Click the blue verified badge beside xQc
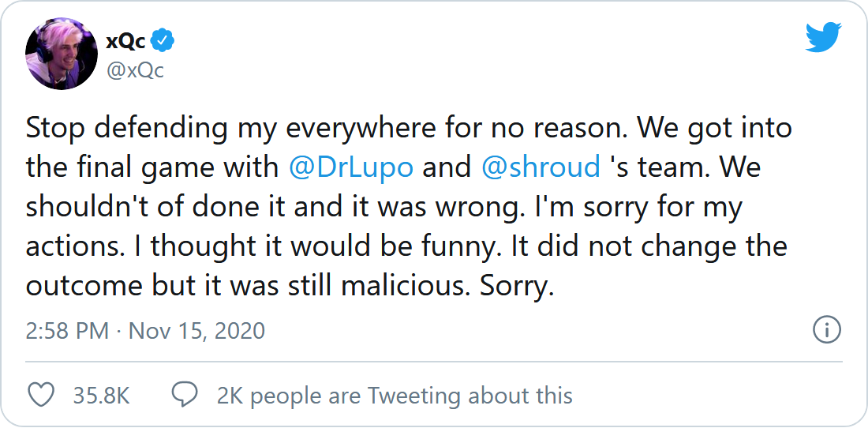Viewport: 868px width, 428px height. point(163,41)
